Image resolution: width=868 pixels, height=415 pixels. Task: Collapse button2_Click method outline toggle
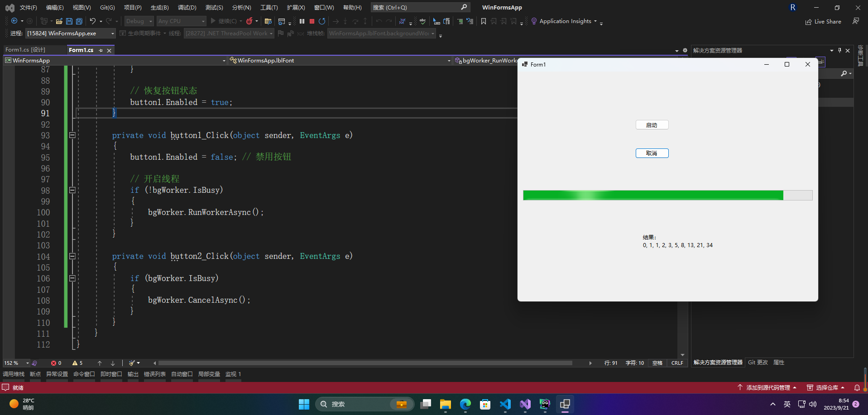pyautogui.click(x=72, y=256)
